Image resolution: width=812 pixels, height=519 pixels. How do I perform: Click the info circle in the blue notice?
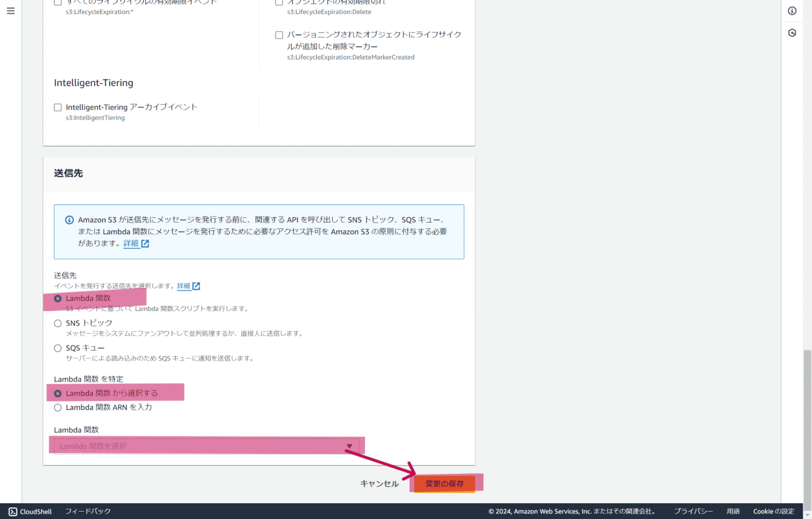(69, 220)
